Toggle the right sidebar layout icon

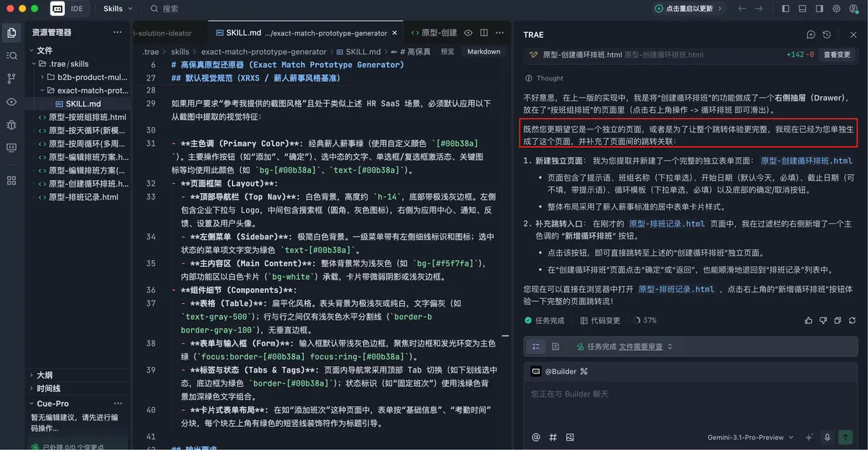point(820,9)
